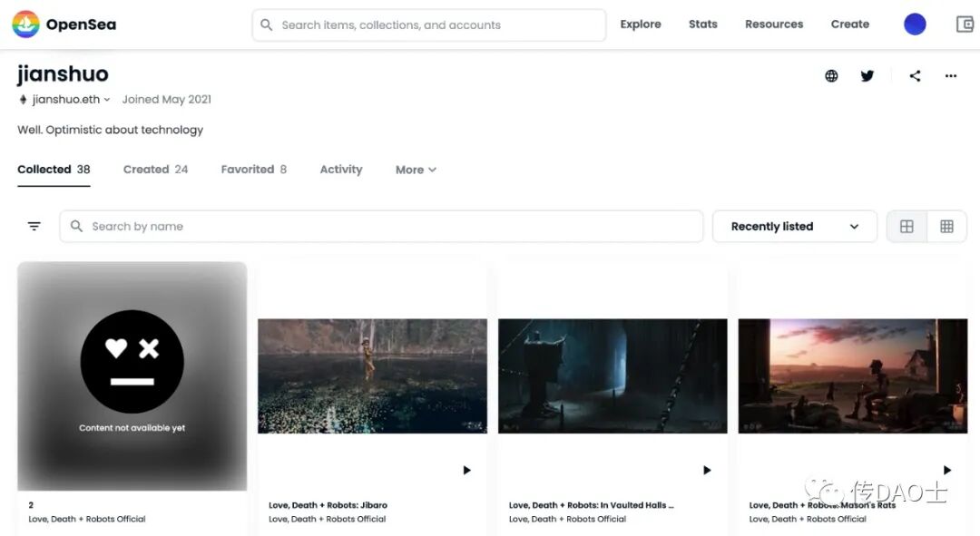
Task: Switch to the Created tab
Action: pos(156,170)
